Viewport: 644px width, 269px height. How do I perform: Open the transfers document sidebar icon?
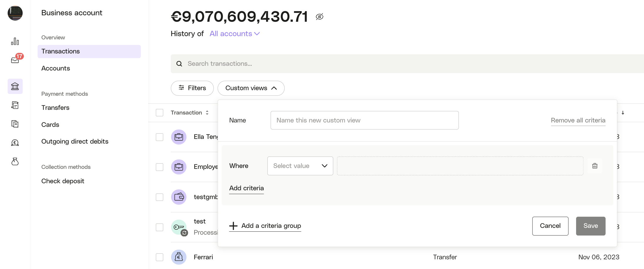click(15, 105)
